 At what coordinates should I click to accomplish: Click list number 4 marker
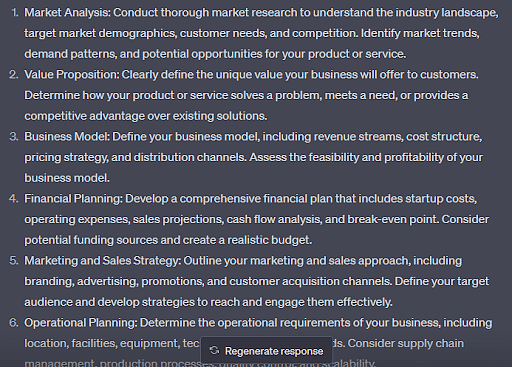tap(14, 199)
